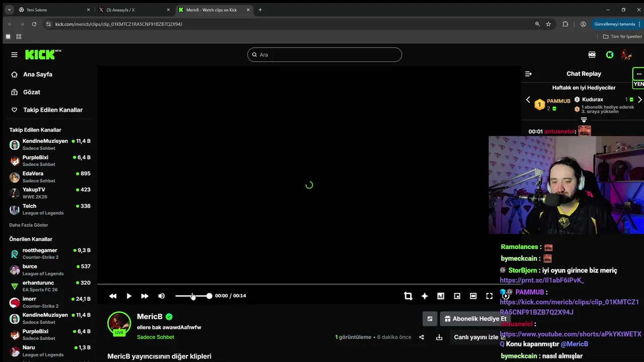644x362 pixels.
Task: Open the stats bar-chart icon in player
Action: tap(441, 296)
